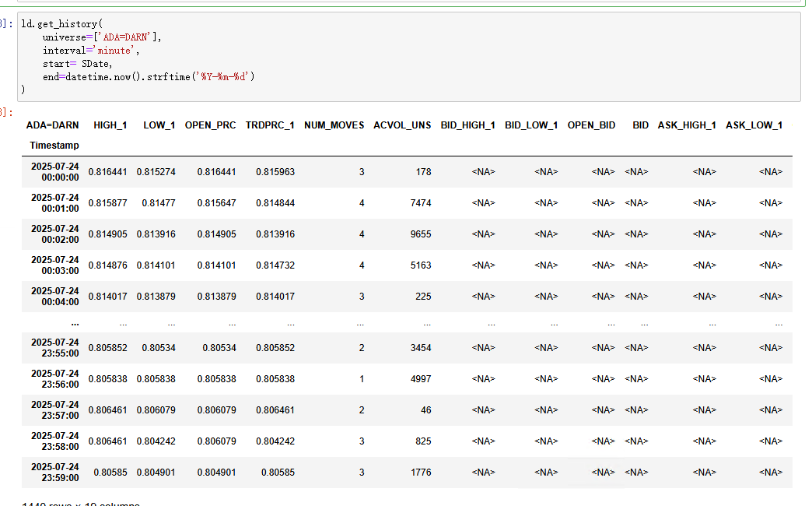Viewport: 812px width, 506px height.
Task: Click the 2025-07-24 23:58:00 row timestamp
Action: (55, 441)
